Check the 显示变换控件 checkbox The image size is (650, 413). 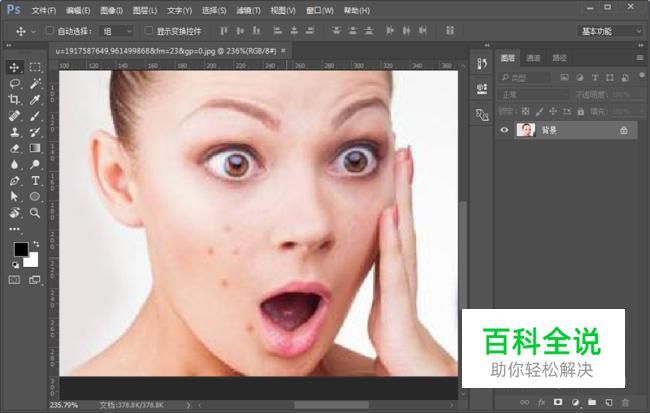click(148, 31)
